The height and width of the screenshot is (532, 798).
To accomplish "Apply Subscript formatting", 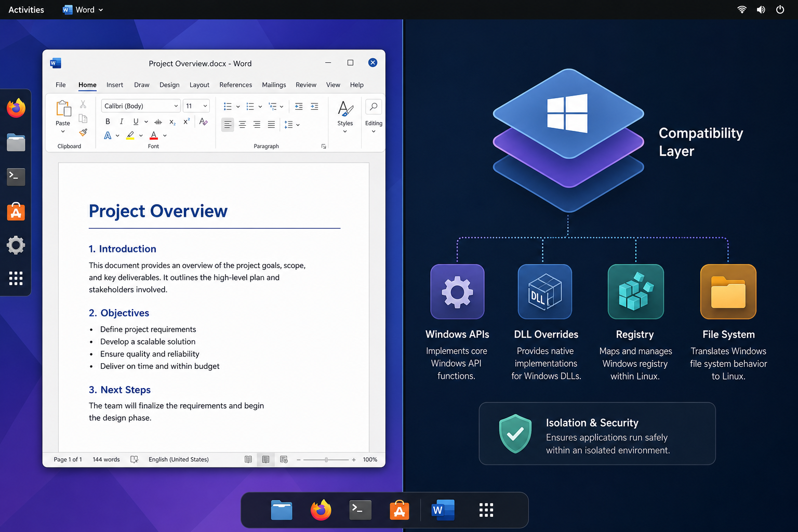I will click(172, 122).
